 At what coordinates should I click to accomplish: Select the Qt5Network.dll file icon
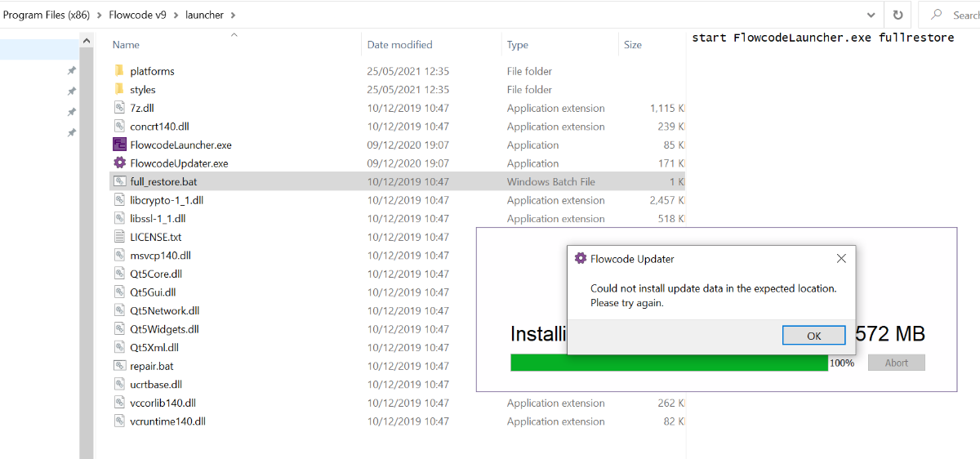pyautogui.click(x=119, y=311)
